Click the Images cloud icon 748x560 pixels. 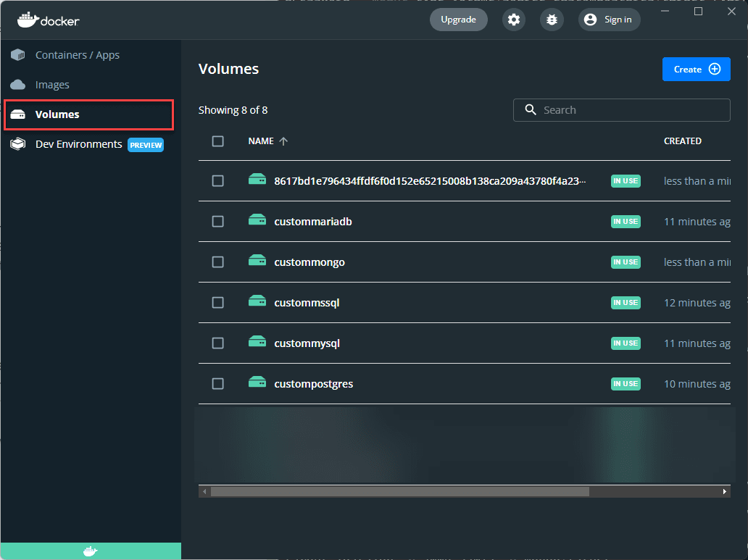(x=18, y=85)
